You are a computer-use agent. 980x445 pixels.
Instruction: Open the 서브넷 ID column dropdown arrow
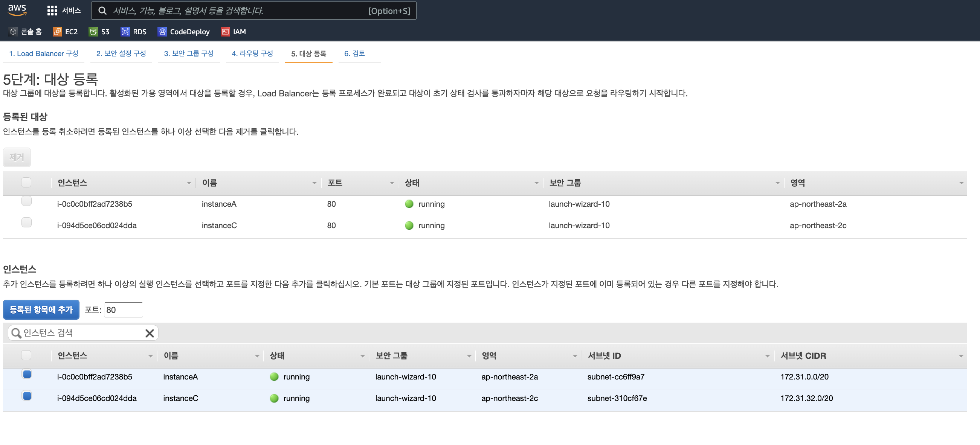pos(767,356)
